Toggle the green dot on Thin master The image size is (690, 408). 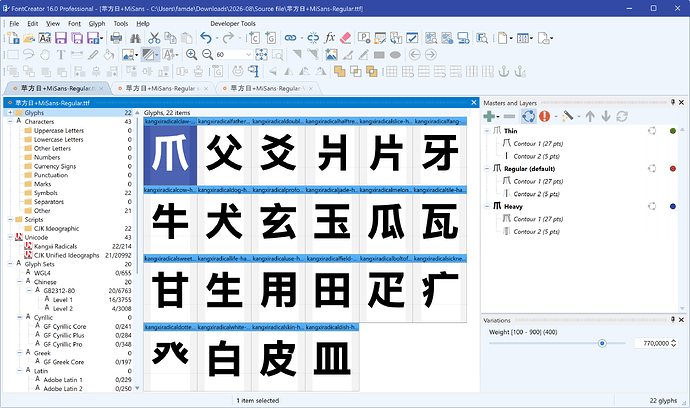(x=672, y=131)
